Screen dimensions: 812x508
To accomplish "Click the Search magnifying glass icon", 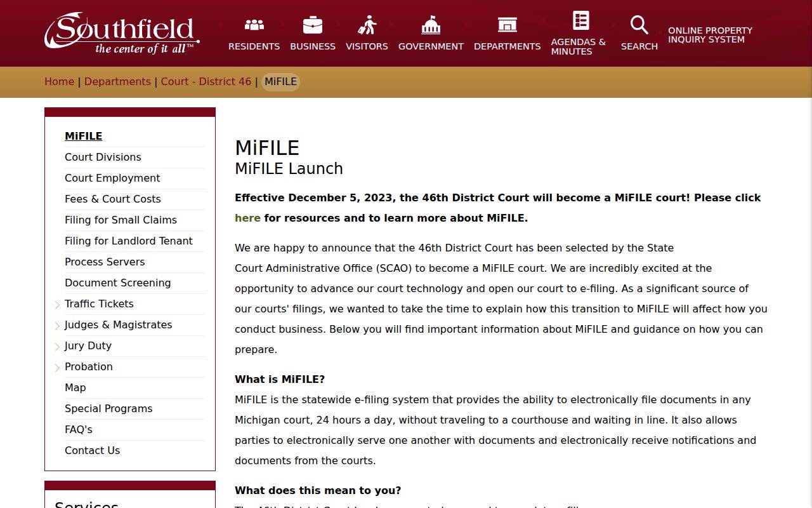I will click(639, 25).
